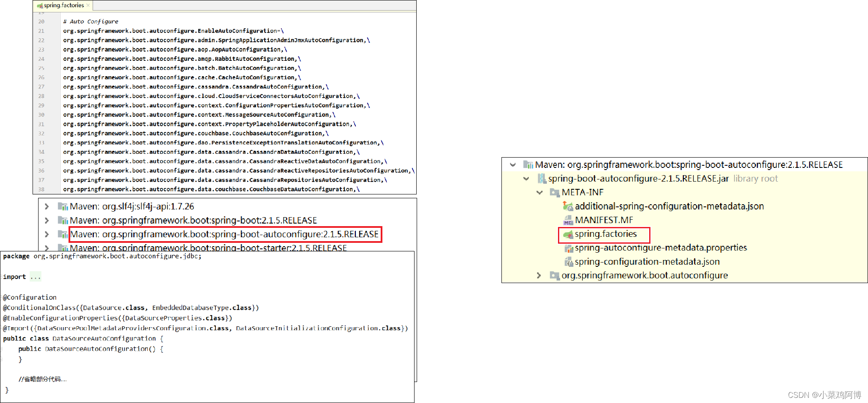Image resolution: width=868 pixels, height=403 pixels.
Task: Click icon of spring-autoconfigure-metadata.properties
Action: 568,248
